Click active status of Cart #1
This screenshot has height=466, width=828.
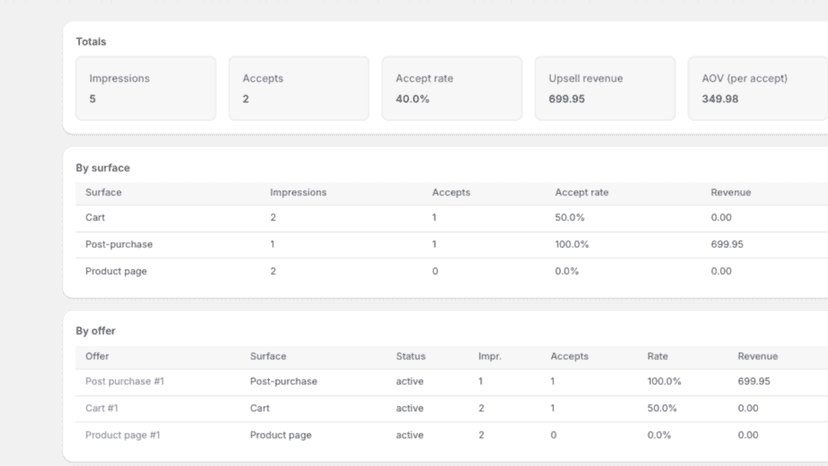coord(410,408)
